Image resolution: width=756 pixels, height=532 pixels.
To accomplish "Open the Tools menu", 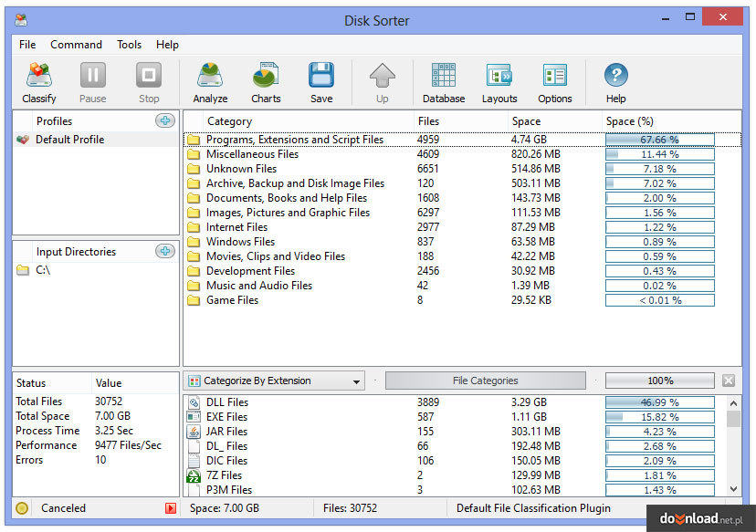I will click(130, 45).
